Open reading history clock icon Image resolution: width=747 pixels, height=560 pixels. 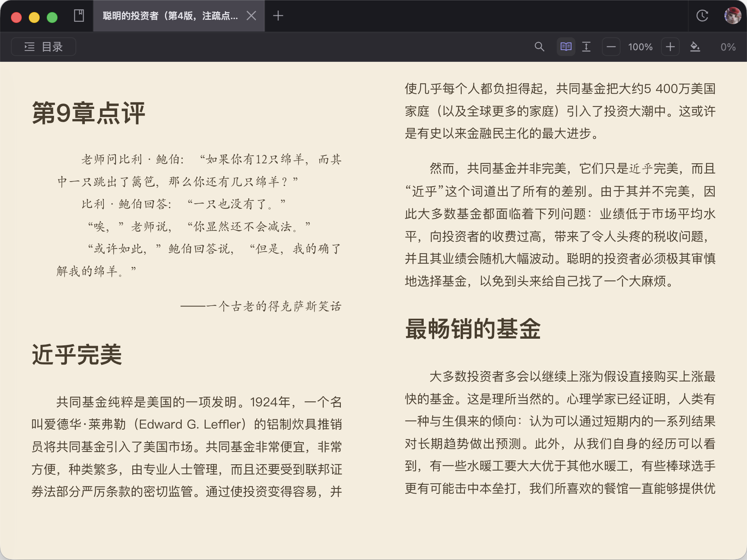702,16
